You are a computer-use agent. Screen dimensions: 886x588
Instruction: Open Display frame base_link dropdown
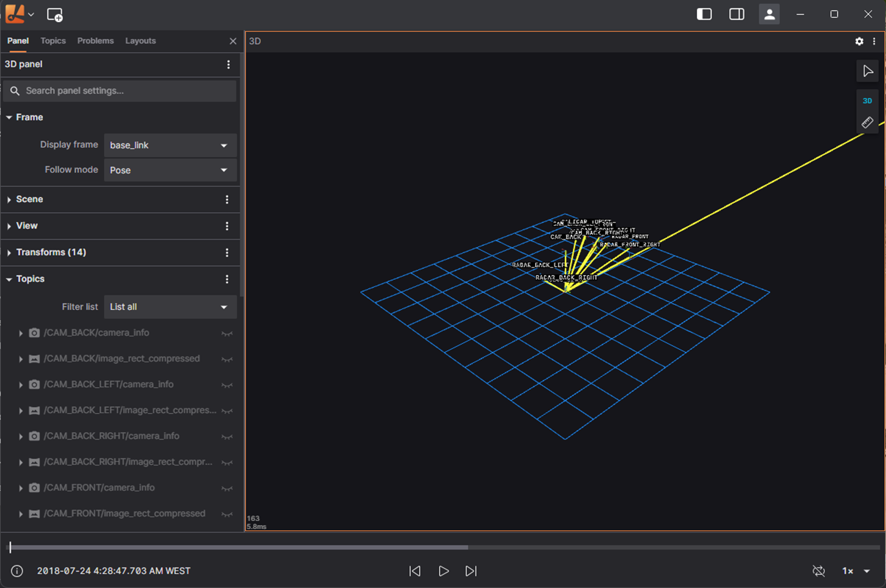pyautogui.click(x=170, y=145)
